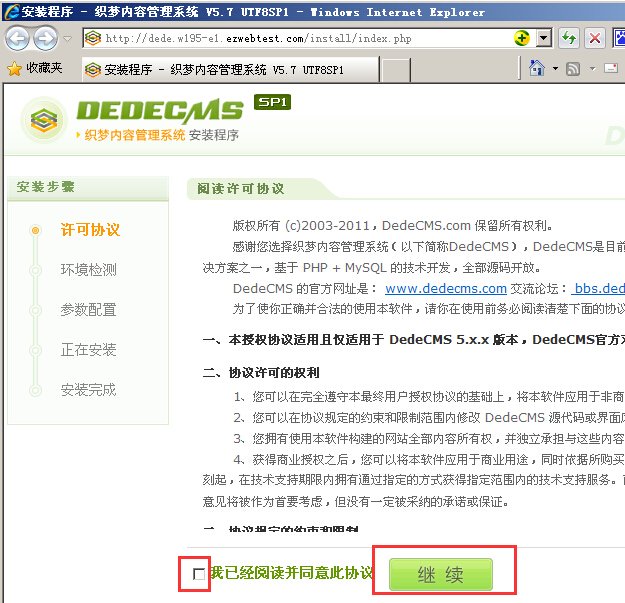625x603 pixels.
Task: Select the 参数配置 installation step
Action: 88,310
